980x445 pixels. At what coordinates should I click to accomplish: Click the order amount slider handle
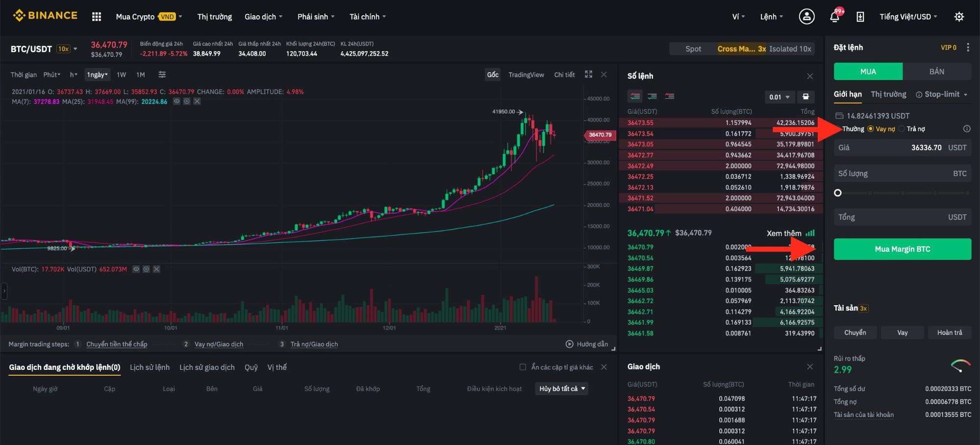point(838,193)
